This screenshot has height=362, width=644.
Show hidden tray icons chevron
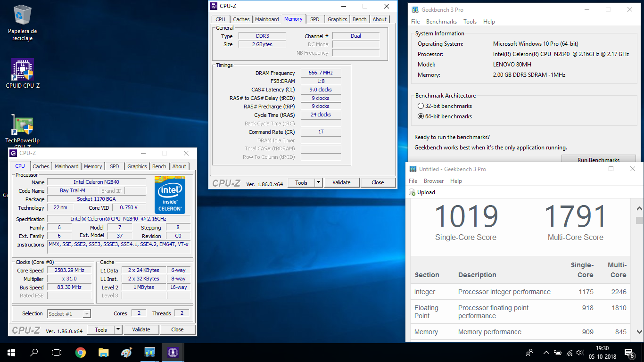coord(546,352)
